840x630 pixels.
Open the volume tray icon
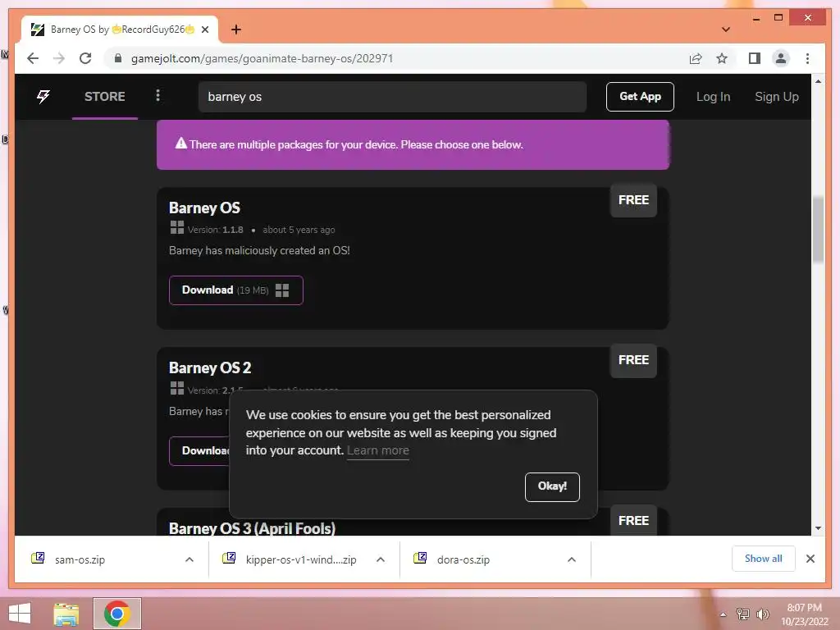[762, 614]
